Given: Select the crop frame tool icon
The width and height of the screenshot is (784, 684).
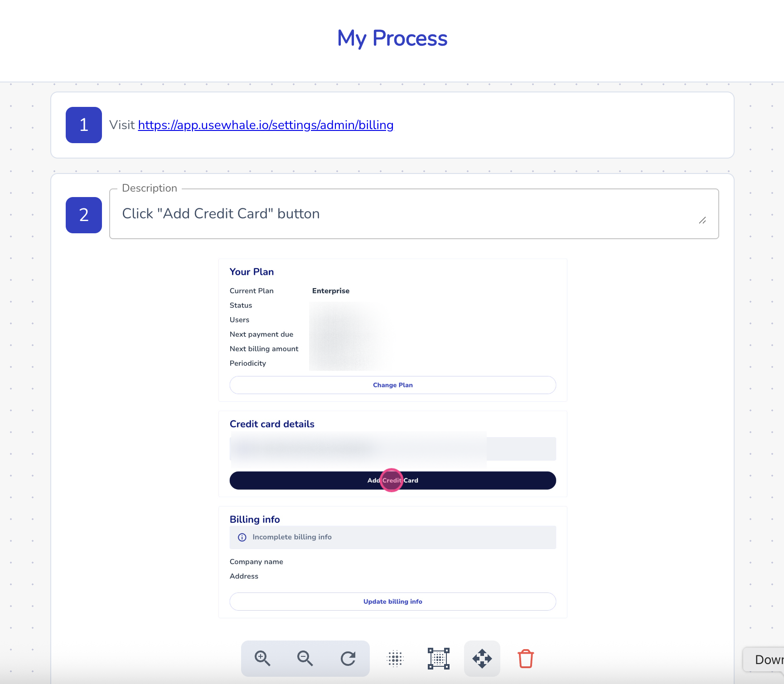Looking at the screenshot, I should click(x=439, y=659).
